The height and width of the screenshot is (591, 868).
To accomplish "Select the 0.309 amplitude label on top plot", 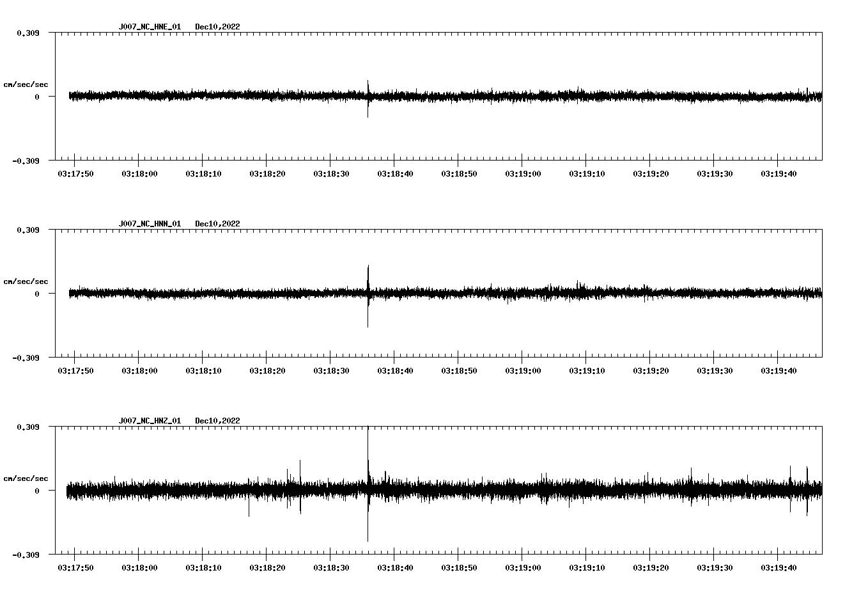I will (28, 32).
